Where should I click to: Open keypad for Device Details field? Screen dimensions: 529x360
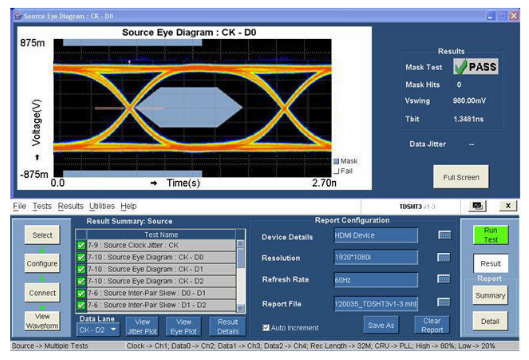[444, 235]
